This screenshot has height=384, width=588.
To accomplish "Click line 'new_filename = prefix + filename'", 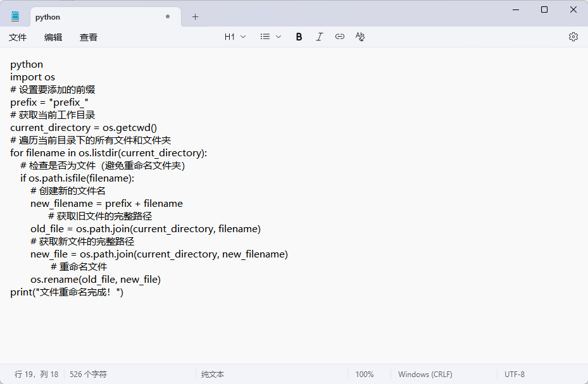I will (106, 204).
